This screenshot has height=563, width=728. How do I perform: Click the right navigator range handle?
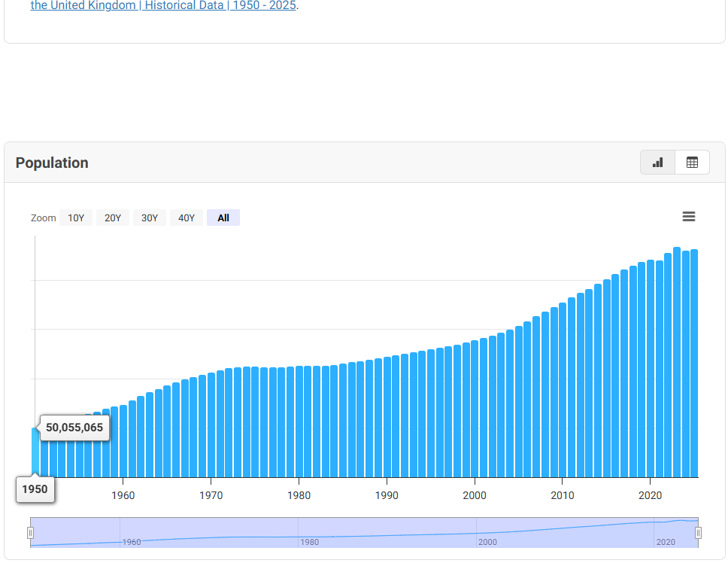pyautogui.click(x=699, y=533)
